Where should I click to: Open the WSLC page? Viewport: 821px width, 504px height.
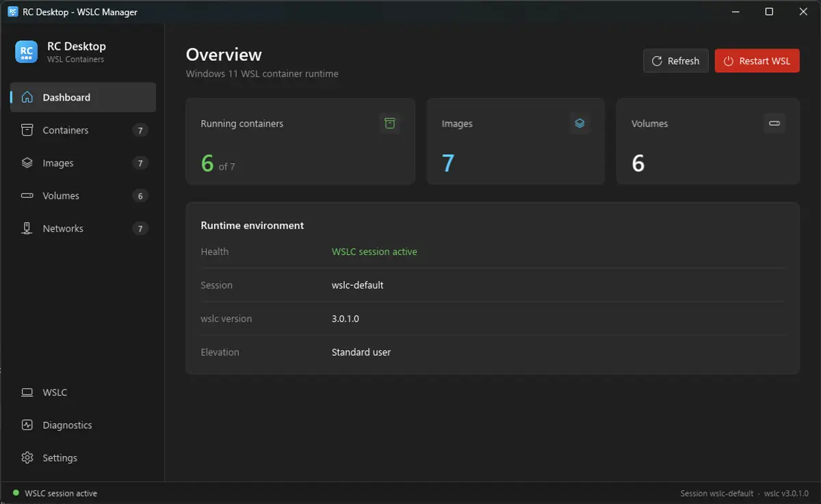point(83,393)
